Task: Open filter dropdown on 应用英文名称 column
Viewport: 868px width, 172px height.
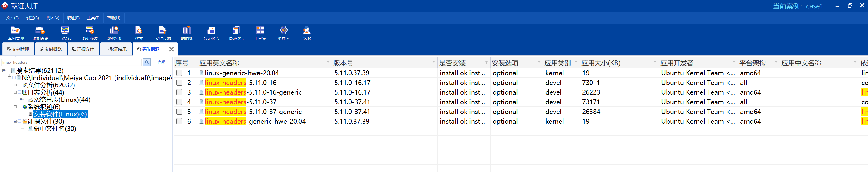Action: [x=328, y=63]
